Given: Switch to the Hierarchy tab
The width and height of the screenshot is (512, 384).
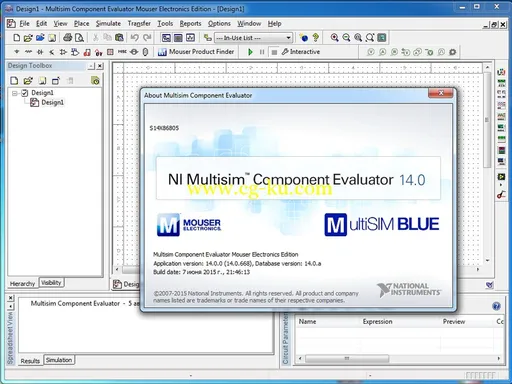Looking at the screenshot, I should click(22, 284).
